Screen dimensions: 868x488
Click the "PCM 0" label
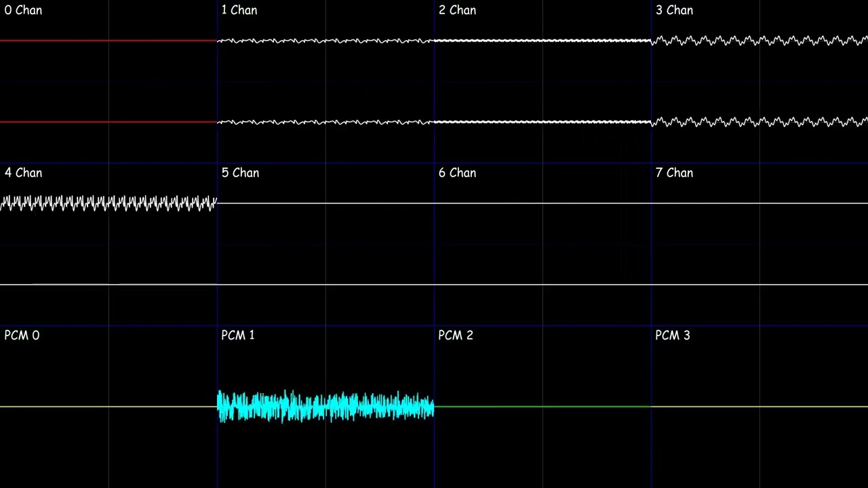(x=22, y=335)
